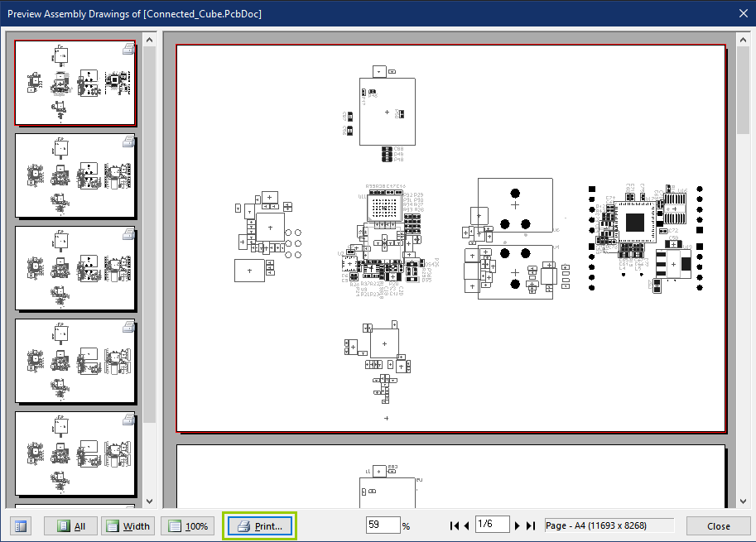Screen dimensions: 756x542
Task: Jump to the first page
Action: [454, 525]
